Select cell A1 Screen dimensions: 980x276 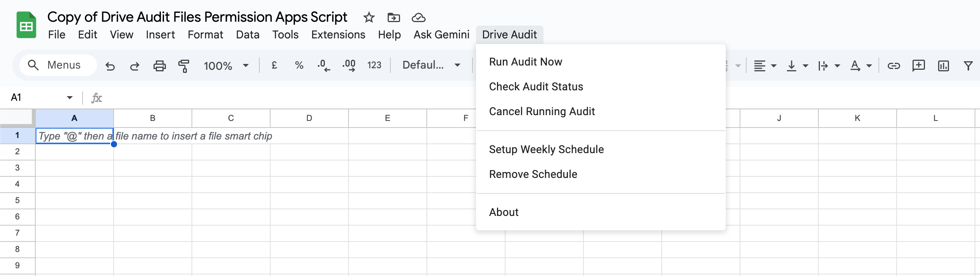click(74, 136)
